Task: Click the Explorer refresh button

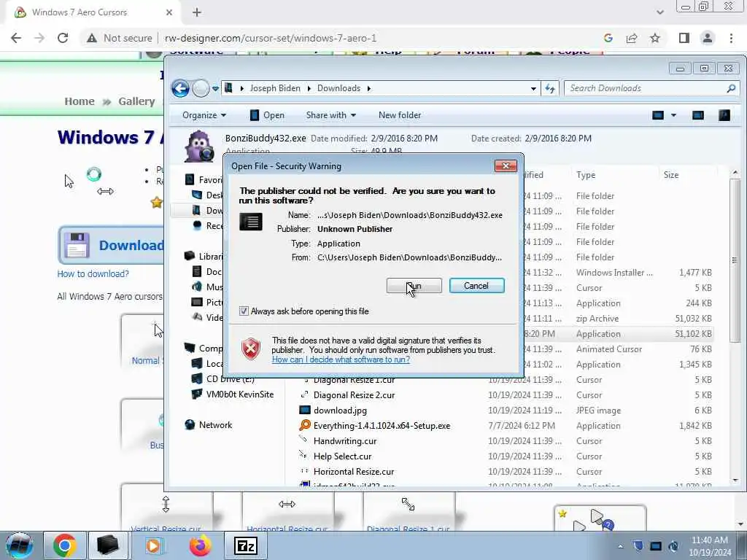Action: (x=550, y=88)
